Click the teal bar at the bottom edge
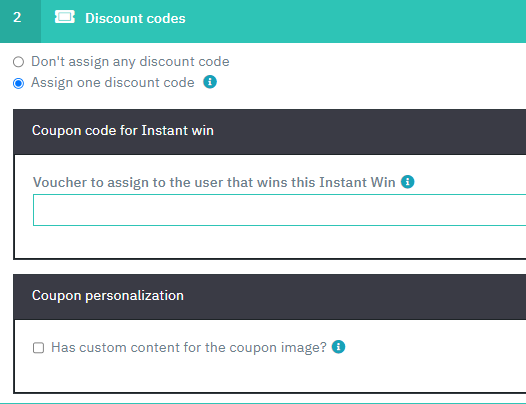Screen dimensions: 526x404 [263, 403]
